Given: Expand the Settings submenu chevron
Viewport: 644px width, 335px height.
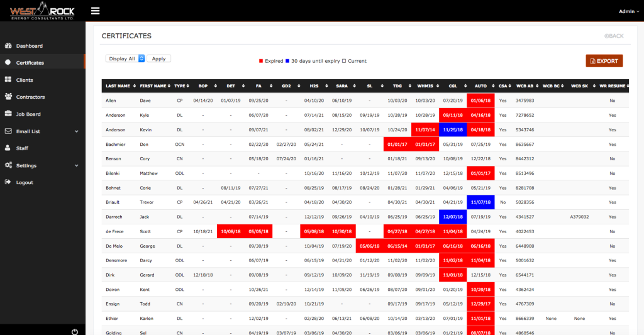Looking at the screenshot, I should [x=76, y=165].
